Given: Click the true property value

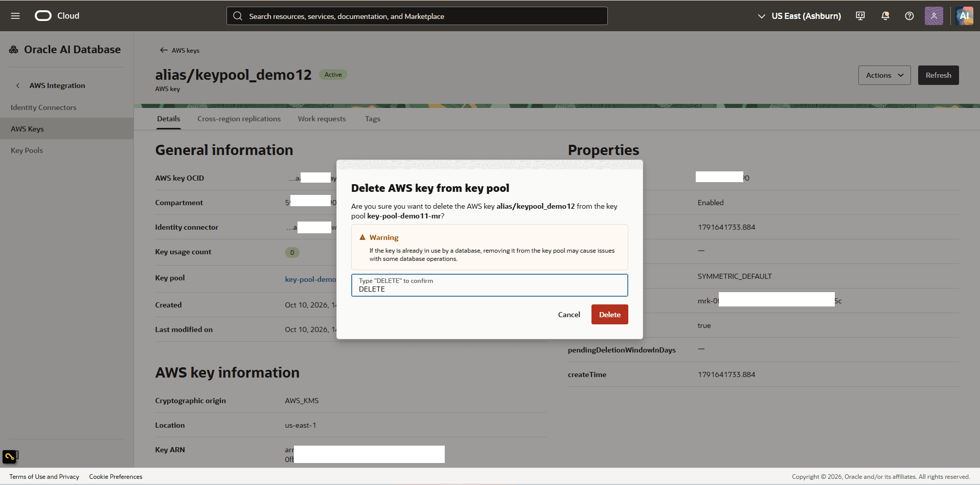Looking at the screenshot, I should [x=704, y=325].
